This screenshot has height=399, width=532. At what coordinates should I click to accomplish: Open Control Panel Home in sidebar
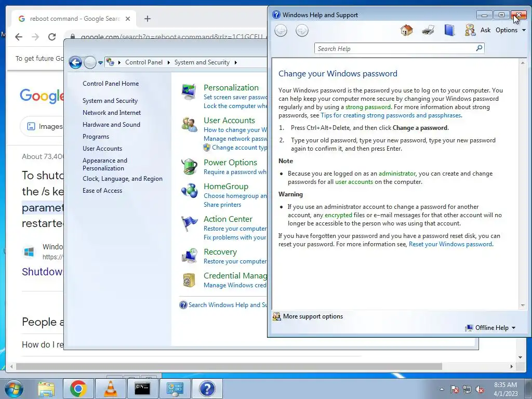tap(111, 84)
